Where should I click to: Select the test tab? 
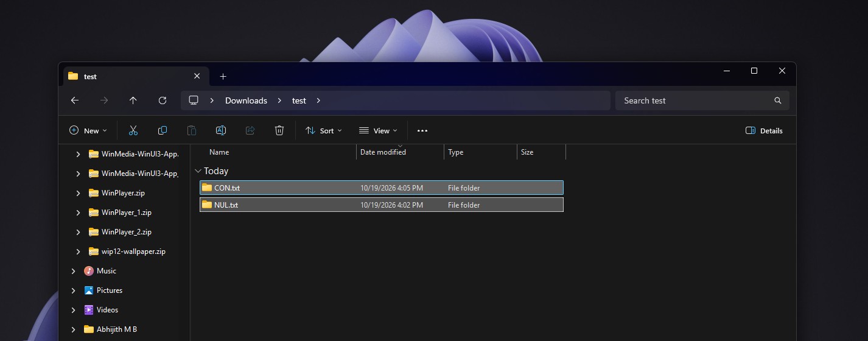tap(135, 76)
